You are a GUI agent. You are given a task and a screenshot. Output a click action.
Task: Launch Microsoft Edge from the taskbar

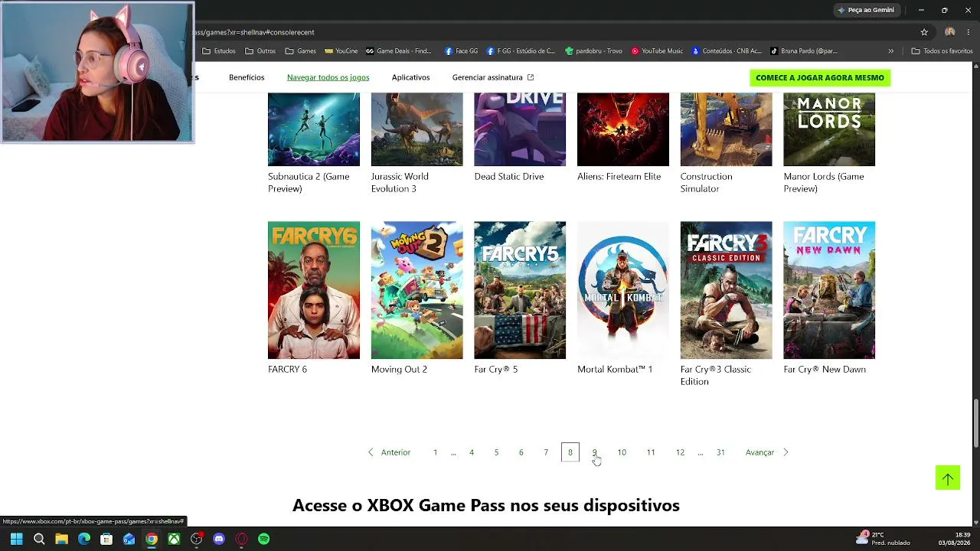(84, 539)
